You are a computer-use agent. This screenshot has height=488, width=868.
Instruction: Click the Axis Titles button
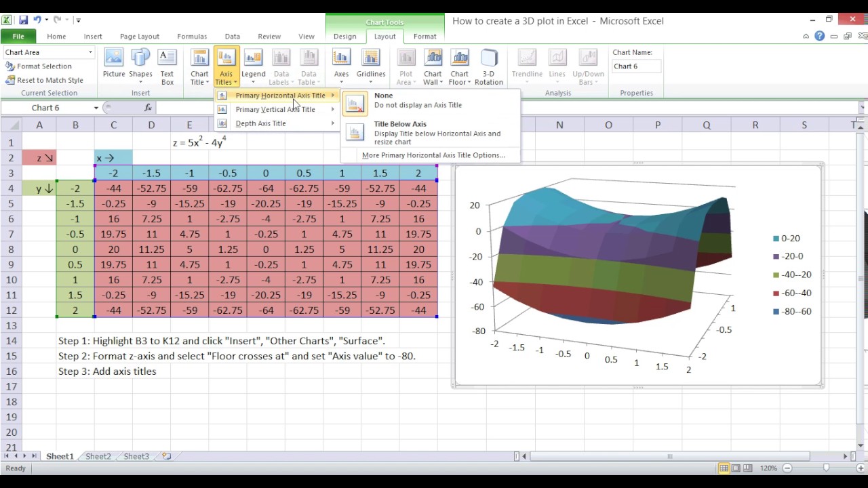click(x=226, y=67)
